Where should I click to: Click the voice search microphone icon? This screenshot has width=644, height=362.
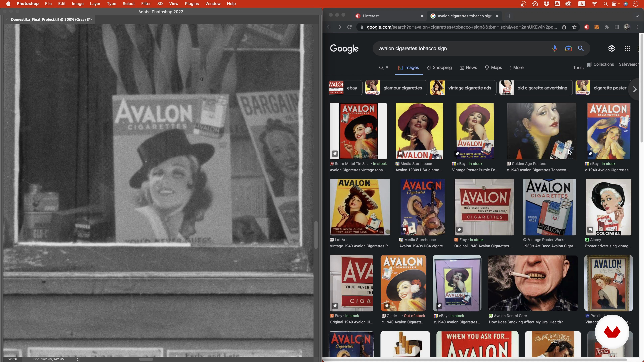[554, 48]
